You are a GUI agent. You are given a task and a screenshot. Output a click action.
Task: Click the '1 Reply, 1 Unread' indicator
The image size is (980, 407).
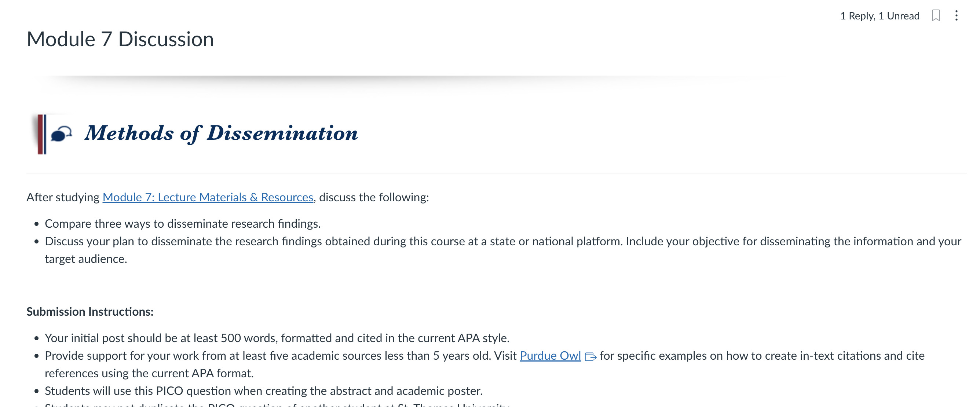tap(880, 16)
